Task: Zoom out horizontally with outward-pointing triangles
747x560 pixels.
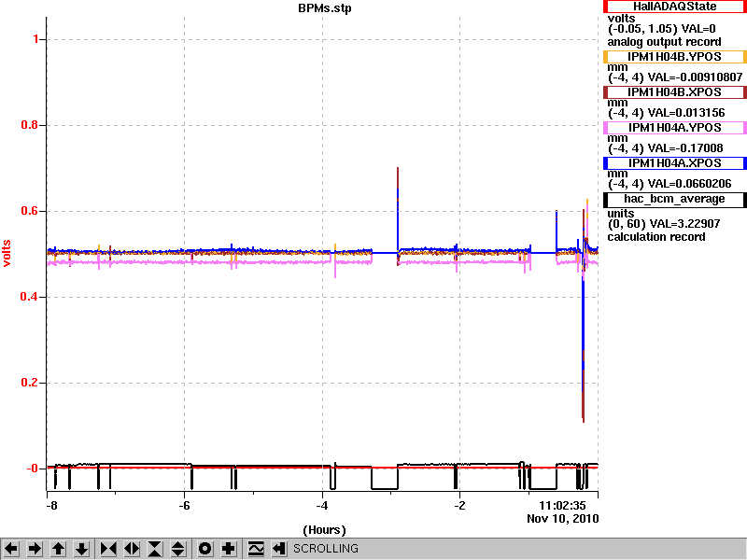Action: click(x=132, y=549)
